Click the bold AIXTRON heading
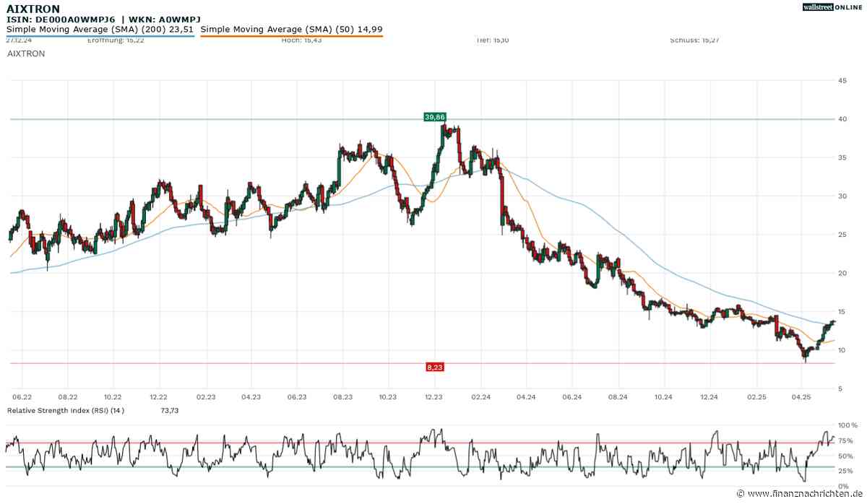This screenshot has height=504, width=867. click(x=33, y=9)
